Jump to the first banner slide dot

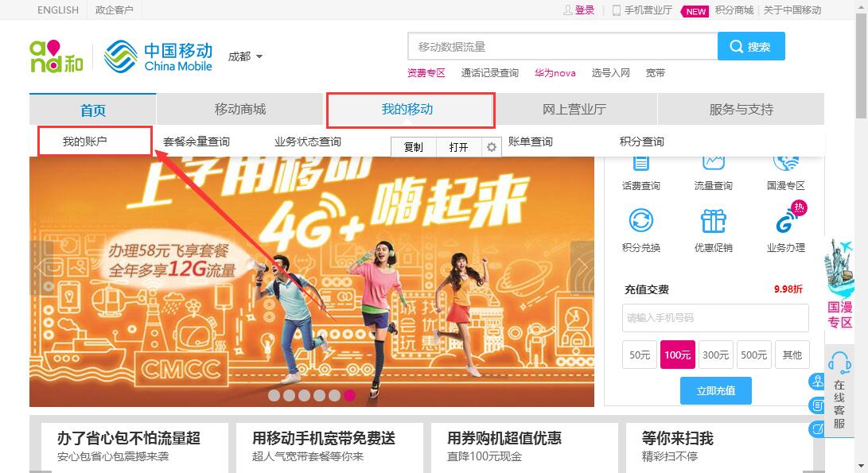pos(274,395)
